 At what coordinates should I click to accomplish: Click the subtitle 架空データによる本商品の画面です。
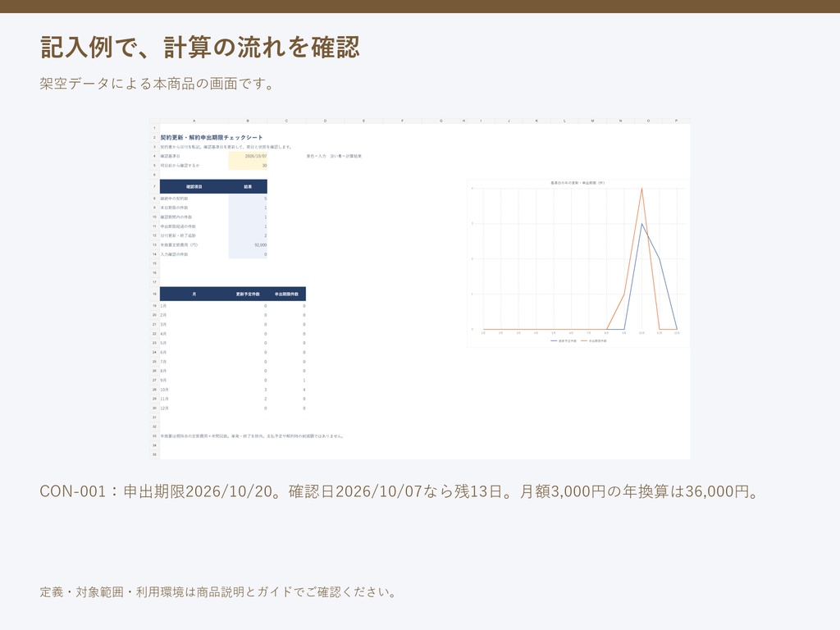click(x=157, y=84)
